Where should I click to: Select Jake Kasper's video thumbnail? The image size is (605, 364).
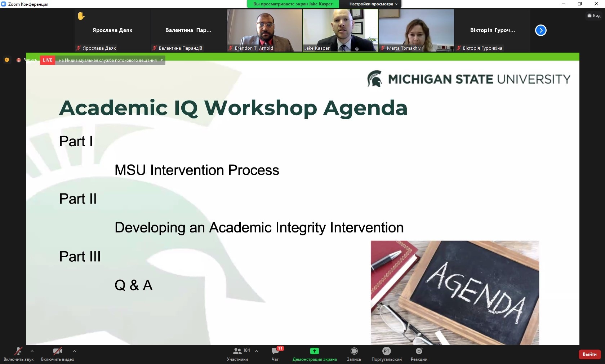340,30
